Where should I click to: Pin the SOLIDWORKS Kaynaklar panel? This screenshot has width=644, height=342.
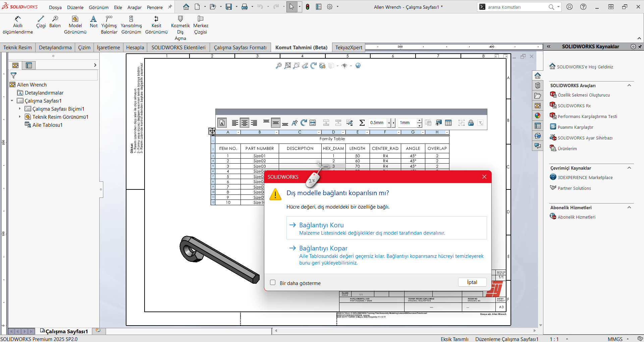pyautogui.click(x=640, y=47)
